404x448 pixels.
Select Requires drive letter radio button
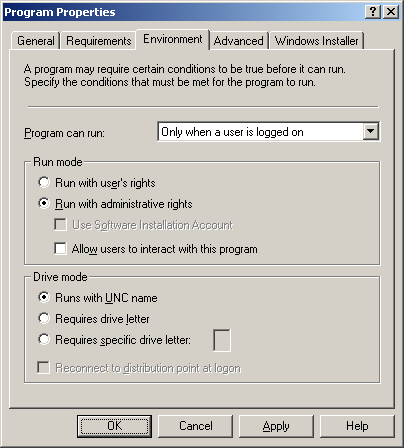pyautogui.click(x=94, y=319)
